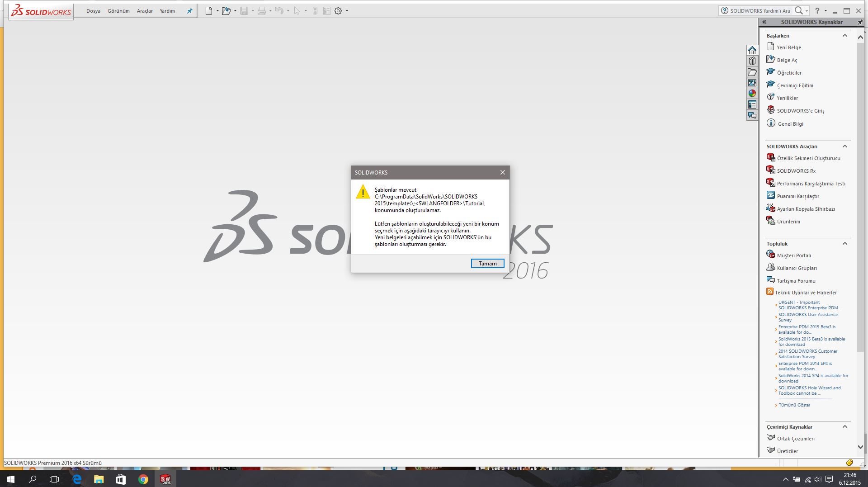This screenshot has width=868, height=487.
Task: Select the File Explorer folder tab
Action: coord(752,72)
